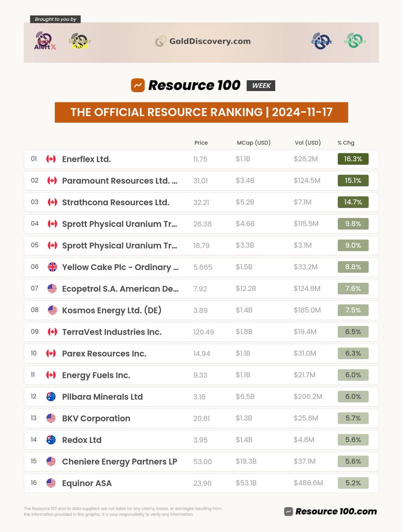Viewport: 403px width, 532px height.
Task: Select Yellow Cake Plc - Ordinary name
Action: point(120,267)
